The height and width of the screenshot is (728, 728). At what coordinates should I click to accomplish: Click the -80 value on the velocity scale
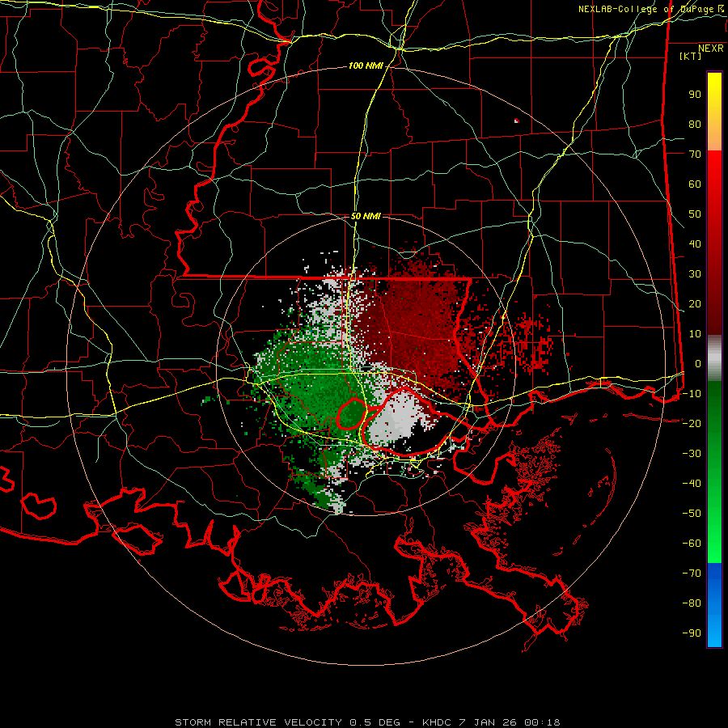point(692,603)
